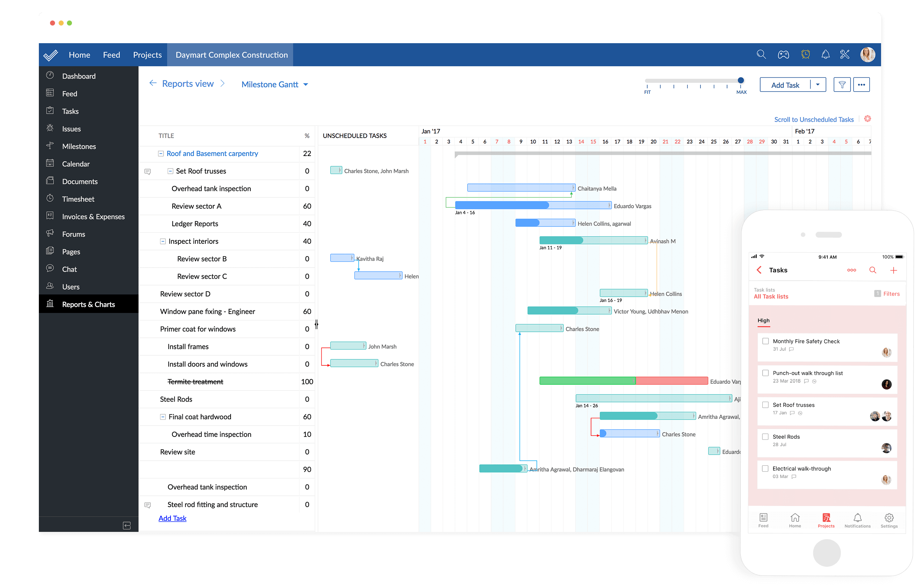Image resolution: width=921 pixels, height=588 pixels.
Task: Open the Issues section in the sidebar
Action: (71, 128)
